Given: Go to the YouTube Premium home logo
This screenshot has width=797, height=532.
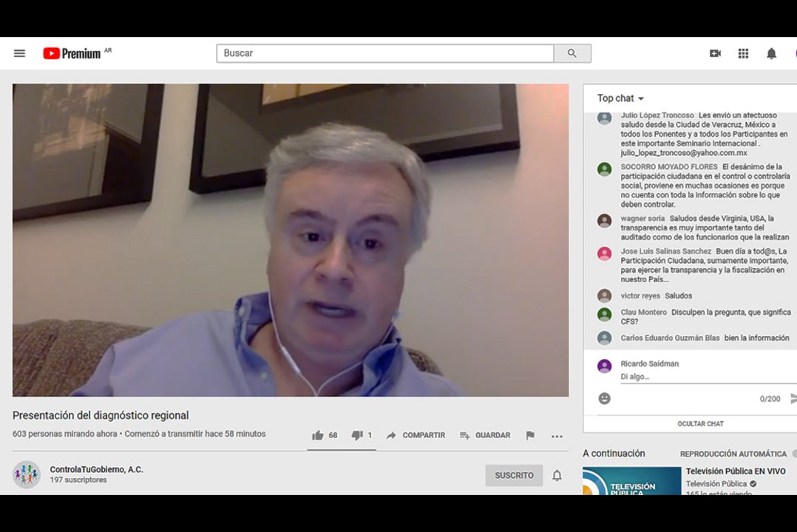Looking at the screenshot, I should pos(72,53).
